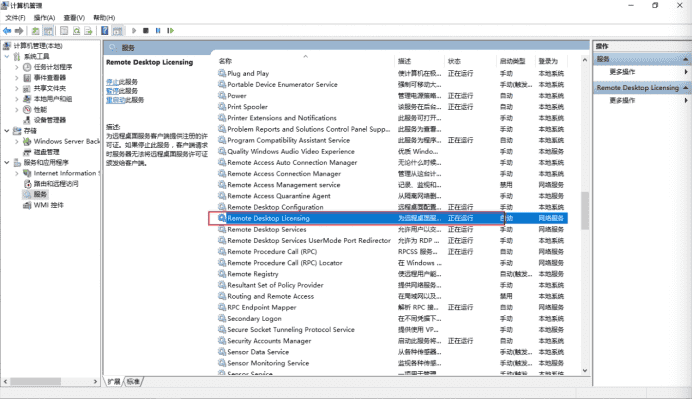Switch to the 扩展 tab
The width and height of the screenshot is (693, 399).
(x=114, y=381)
